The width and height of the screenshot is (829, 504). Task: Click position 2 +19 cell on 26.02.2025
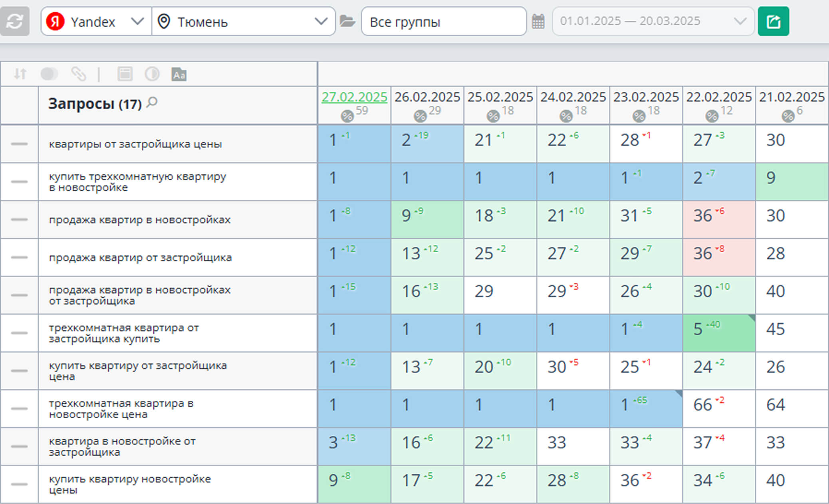(427, 144)
